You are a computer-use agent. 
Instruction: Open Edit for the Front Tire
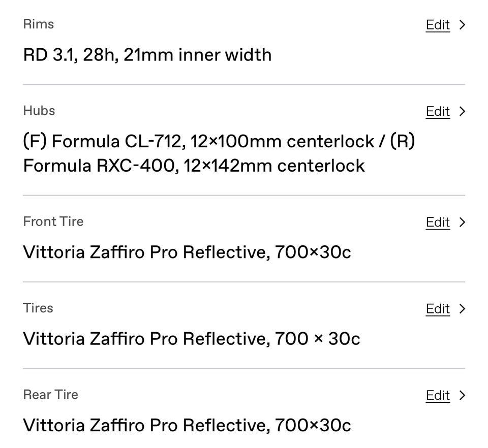tap(438, 222)
